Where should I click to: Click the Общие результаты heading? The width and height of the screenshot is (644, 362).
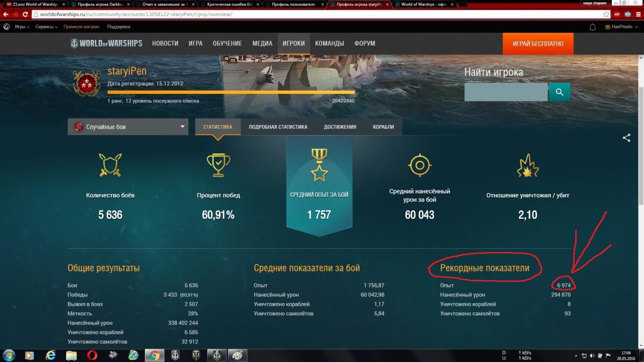pos(104,268)
